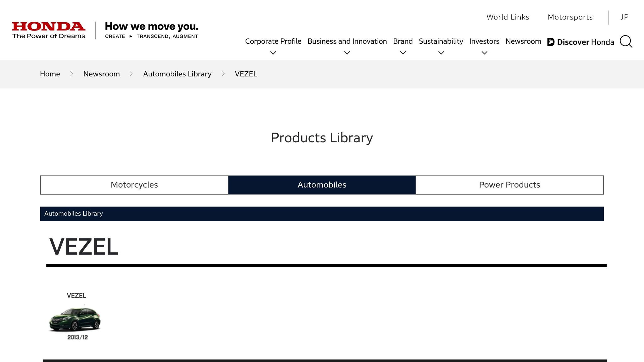The image size is (644, 362).
Task: Open the World Links link
Action: 508,17
